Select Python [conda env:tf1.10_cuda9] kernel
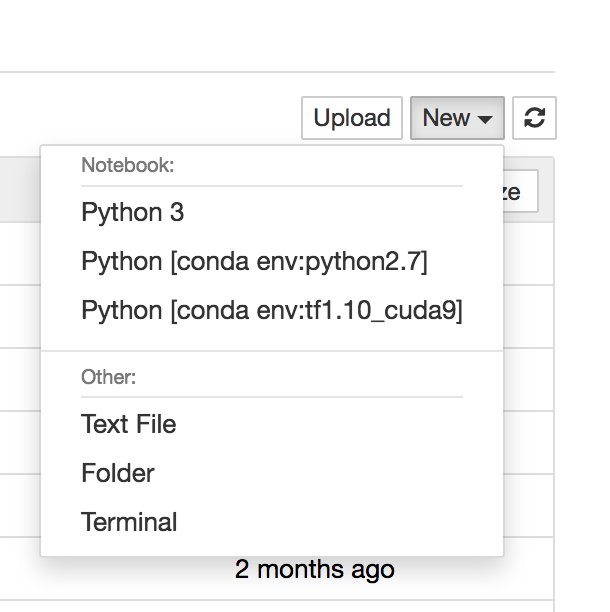 coord(272,310)
